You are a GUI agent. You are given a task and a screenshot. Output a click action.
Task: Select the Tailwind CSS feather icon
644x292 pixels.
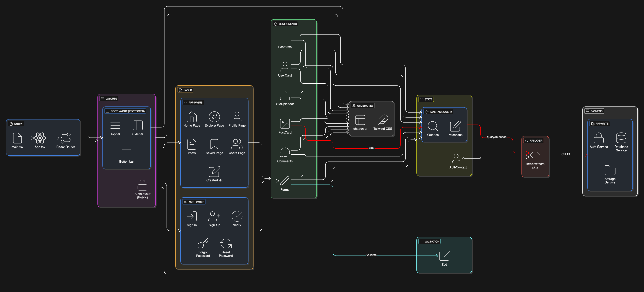point(383,120)
